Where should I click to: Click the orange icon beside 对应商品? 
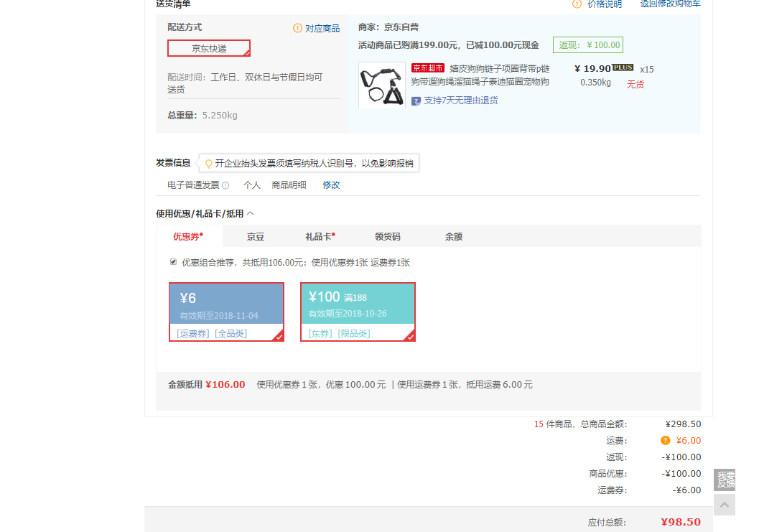click(x=298, y=28)
